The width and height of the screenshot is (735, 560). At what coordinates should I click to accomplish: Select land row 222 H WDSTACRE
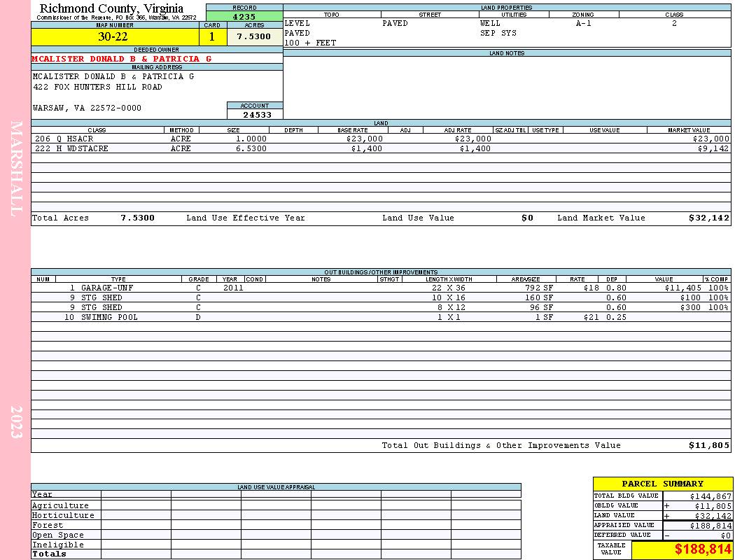(x=381, y=148)
